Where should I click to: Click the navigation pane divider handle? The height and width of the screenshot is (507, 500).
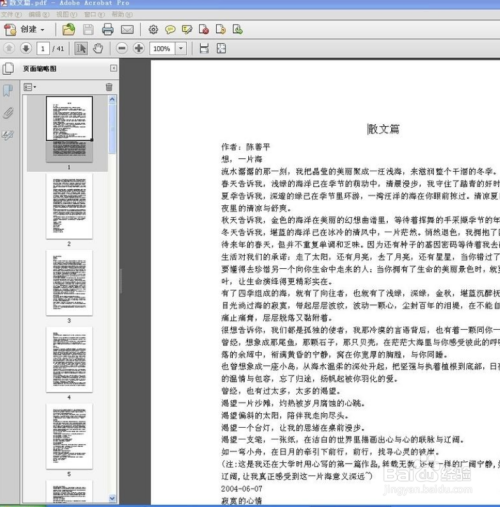(121, 281)
